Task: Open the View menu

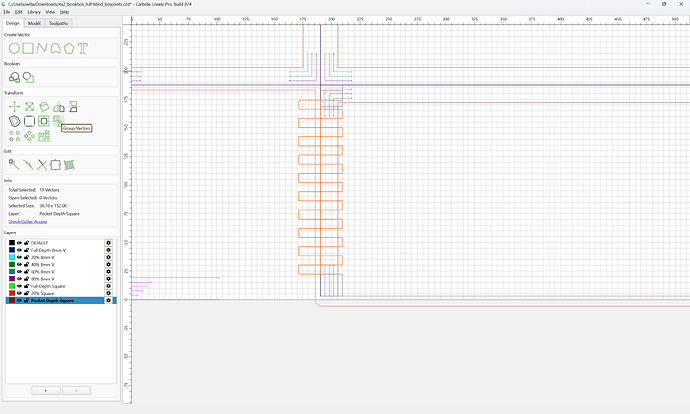Action: pyautogui.click(x=51, y=12)
